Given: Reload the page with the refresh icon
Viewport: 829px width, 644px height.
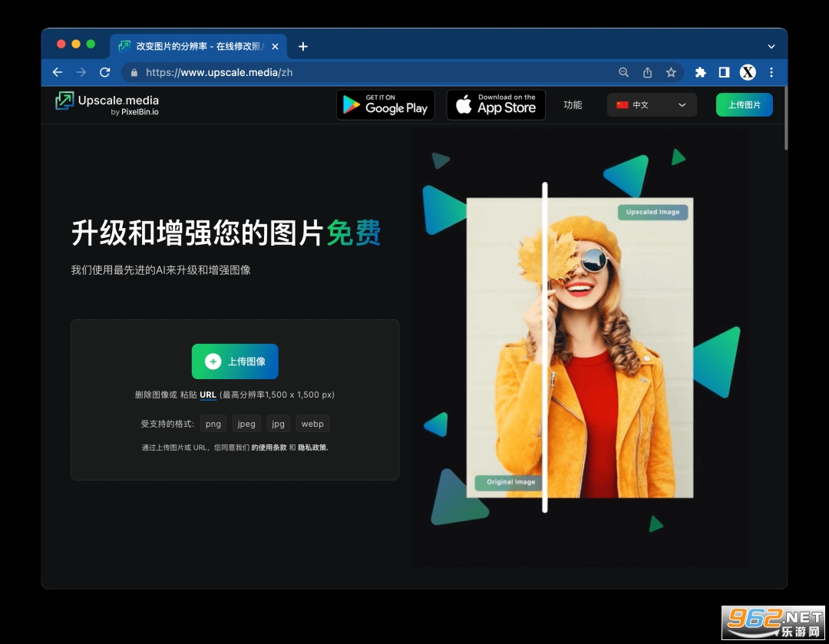Looking at the screenshot, I should pos(105,72).
